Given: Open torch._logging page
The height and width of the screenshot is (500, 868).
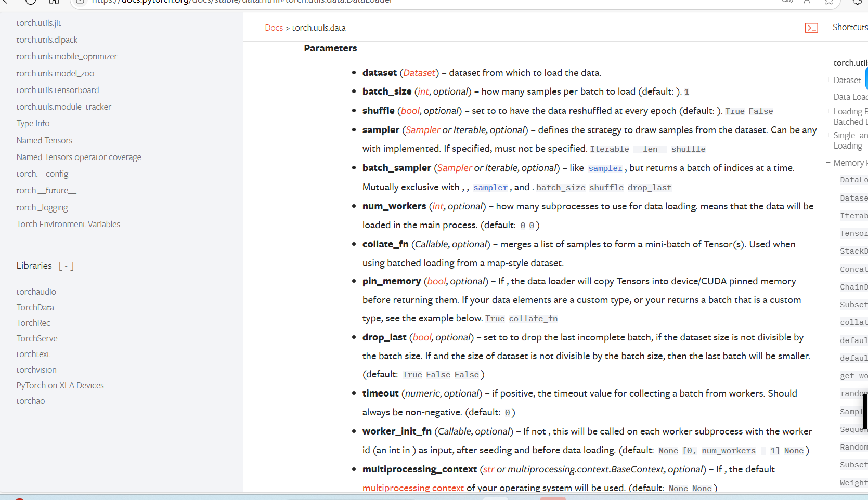Looking at the screenshot, I should coord(42,208).
